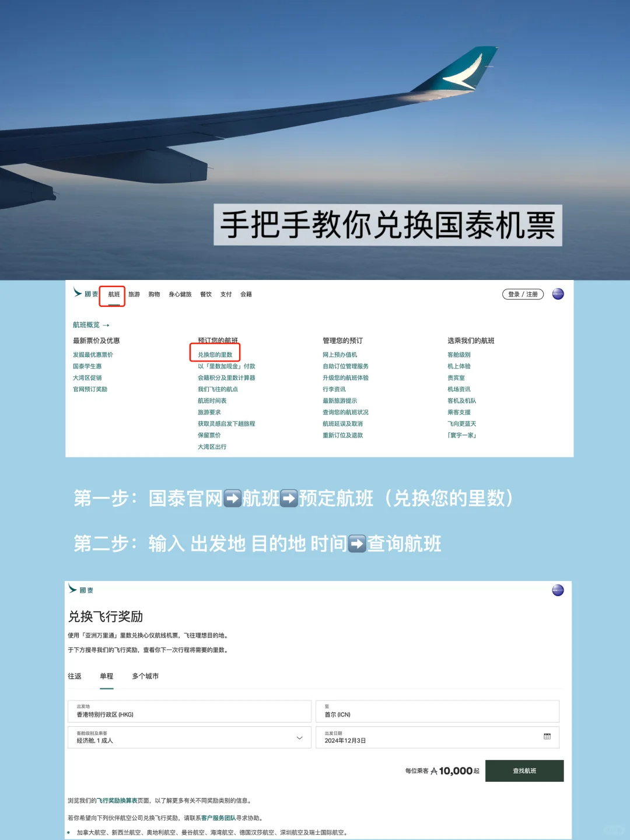Open 获取灵感启发下趟旅程 link
The height and width of the screenshot is (840, 630).
226,424
